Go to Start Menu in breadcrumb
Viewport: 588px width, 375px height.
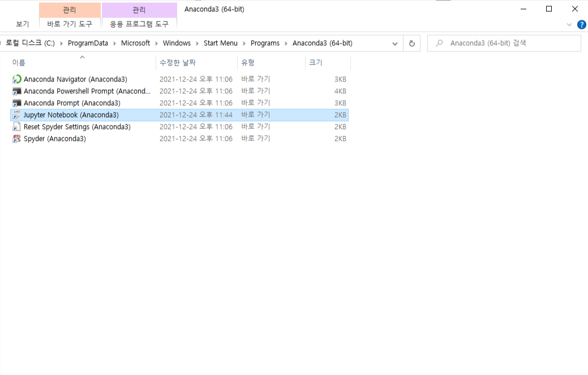coord(221,43)
